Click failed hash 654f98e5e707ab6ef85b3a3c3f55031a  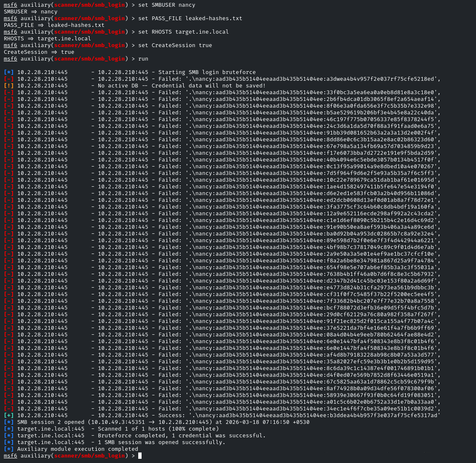click(x=380, y=267)
